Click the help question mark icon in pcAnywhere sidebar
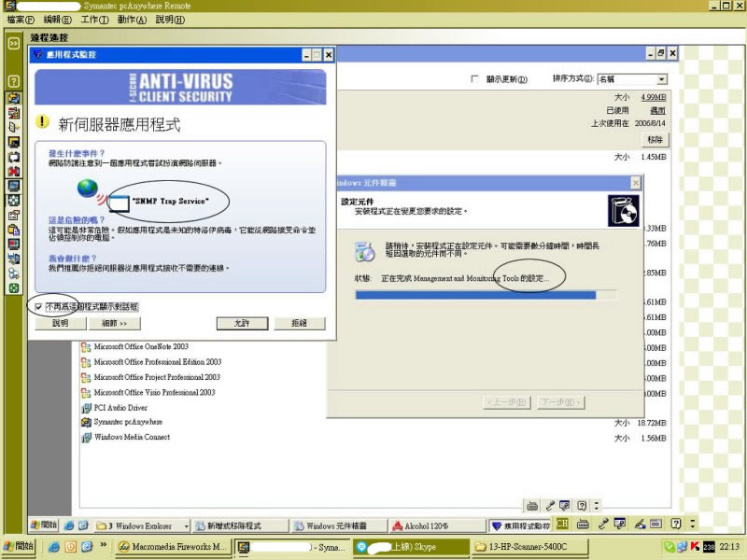Viewport: 747px width, 560px height. point(14,81)
